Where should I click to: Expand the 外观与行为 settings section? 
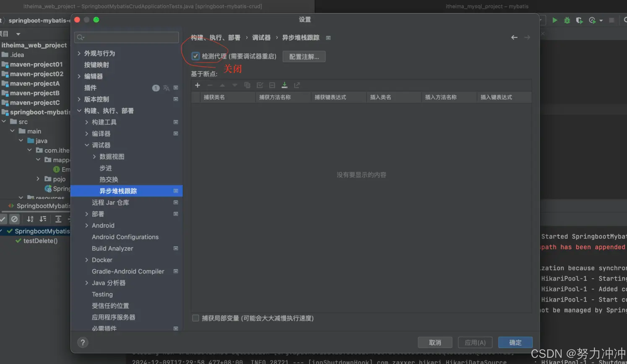tap(79, 53)
